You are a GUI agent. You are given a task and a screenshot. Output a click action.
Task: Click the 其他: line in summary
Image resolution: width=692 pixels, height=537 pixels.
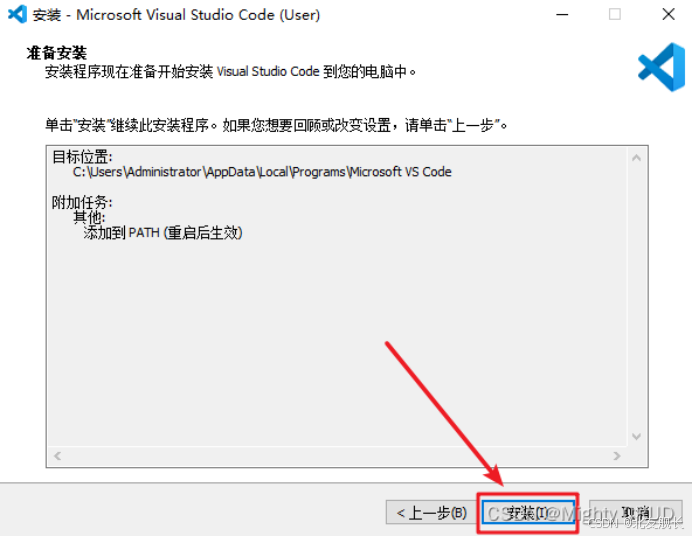pos(90,218)
